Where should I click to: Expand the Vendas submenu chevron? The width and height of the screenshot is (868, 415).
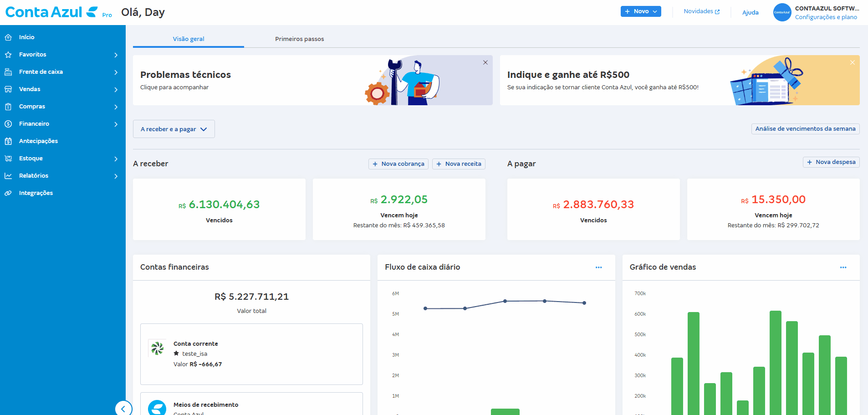116,90
